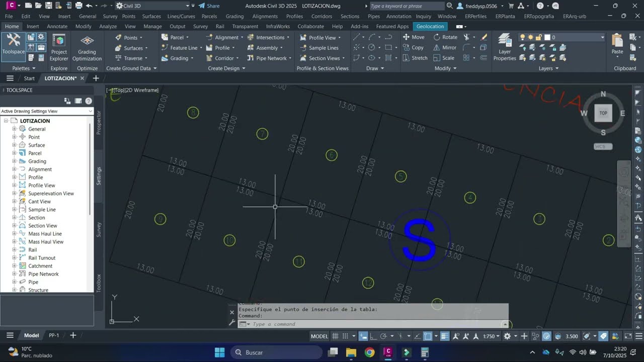Click the Plot printer icon in quick access toolbar
This screenshot has width=644, height=362.
[x=78, y=6]
